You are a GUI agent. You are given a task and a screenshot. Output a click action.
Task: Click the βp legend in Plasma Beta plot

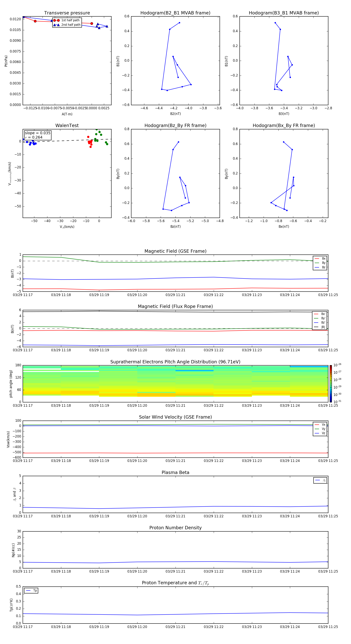click(320, 480)
